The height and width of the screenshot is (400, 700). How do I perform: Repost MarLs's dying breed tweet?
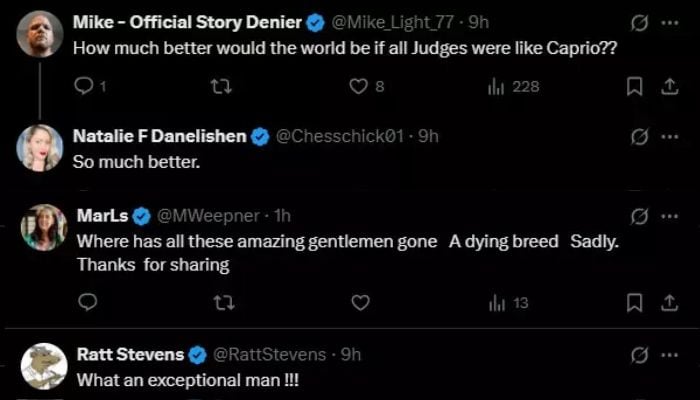click(223, 302)
